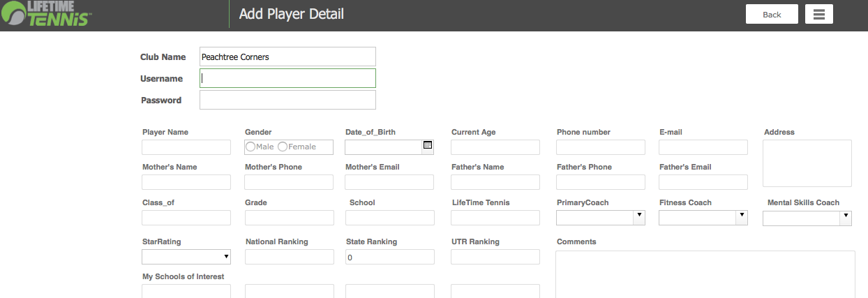Focus the Father's Phone field

[601, 182]
